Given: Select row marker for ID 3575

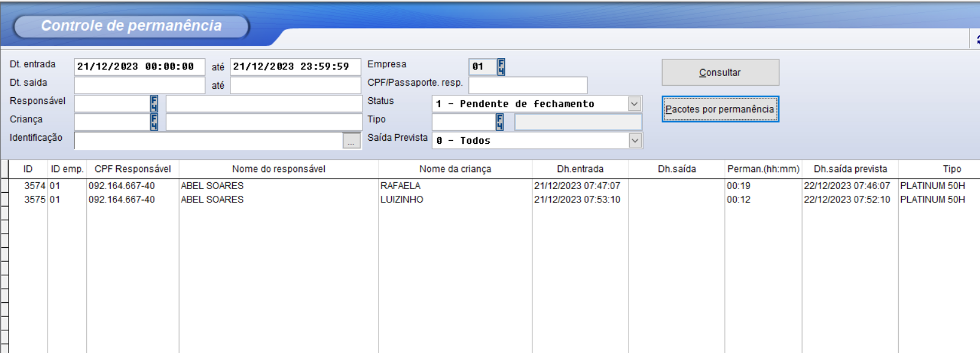Looking at the screenshot, I should pyautogui.click(x=4, y=200).
